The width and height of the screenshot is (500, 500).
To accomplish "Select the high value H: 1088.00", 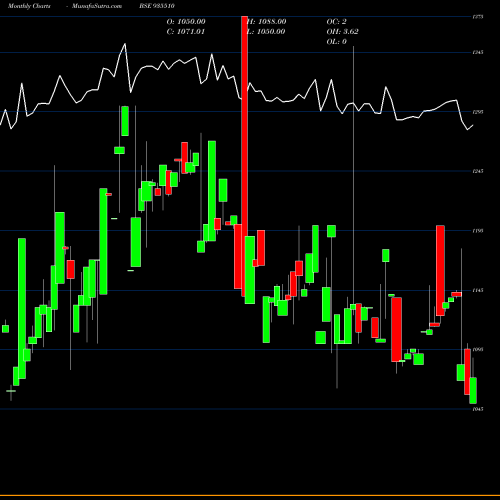I will (266, 21).
